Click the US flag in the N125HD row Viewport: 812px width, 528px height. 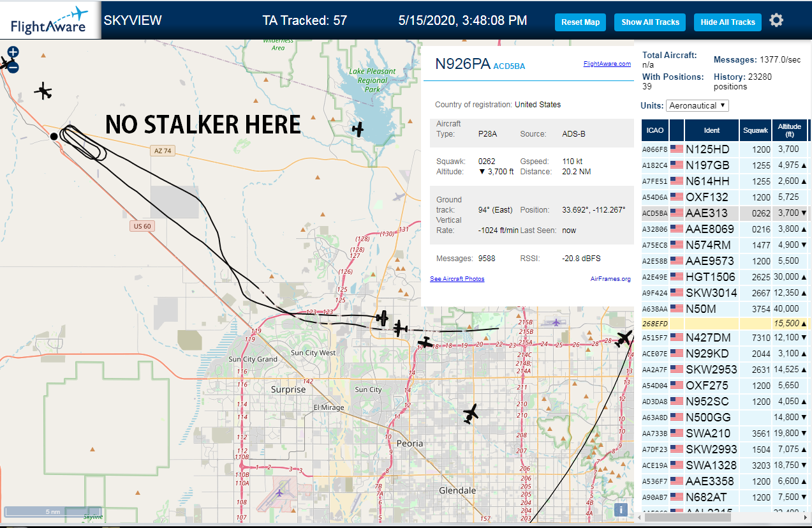pos(676,149)
